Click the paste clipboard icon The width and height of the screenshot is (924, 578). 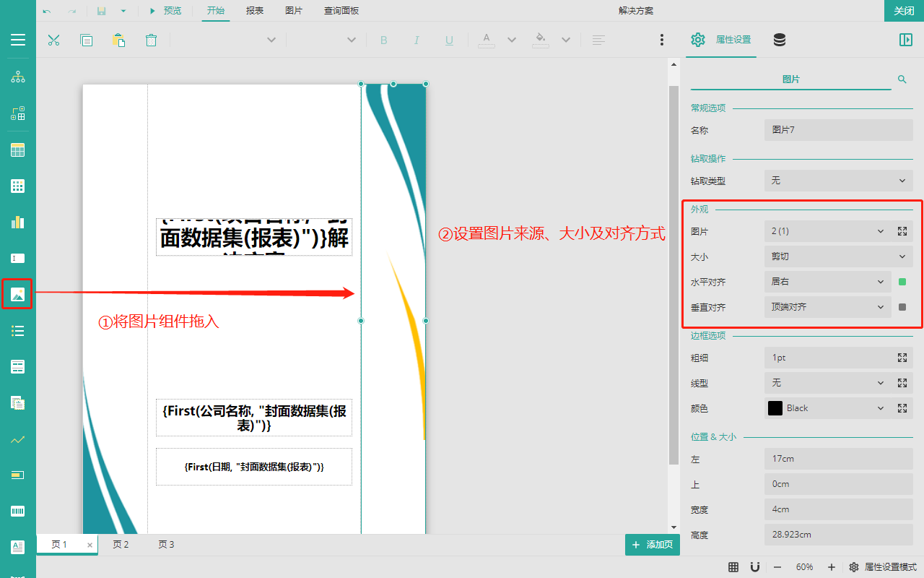pos(118,40)
